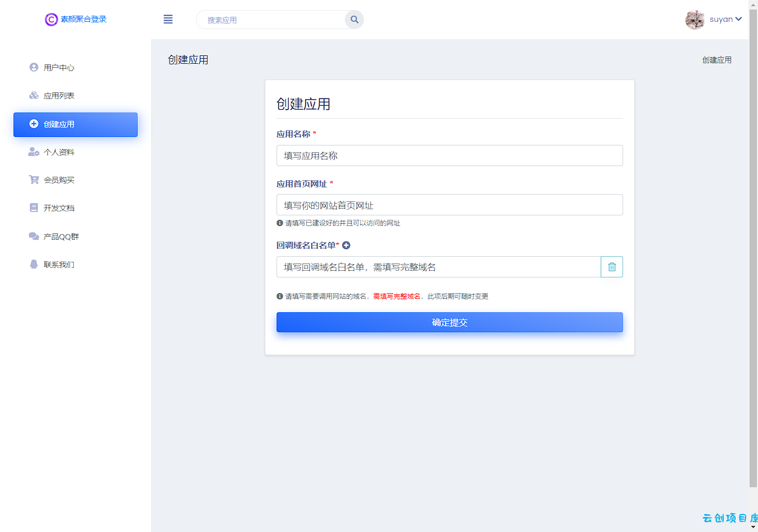Click the scrollbar down arrow
Screen dimensions: 758x532
pyautogui.click(x=753, y=527)
